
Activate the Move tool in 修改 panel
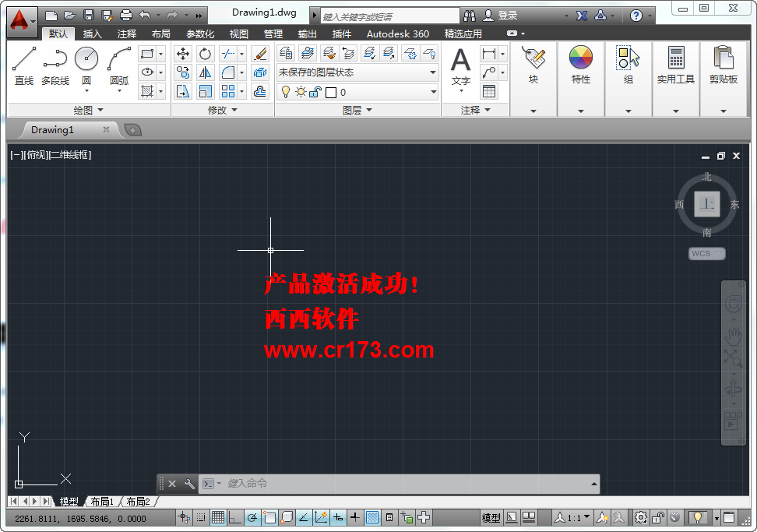click(182, 53)
